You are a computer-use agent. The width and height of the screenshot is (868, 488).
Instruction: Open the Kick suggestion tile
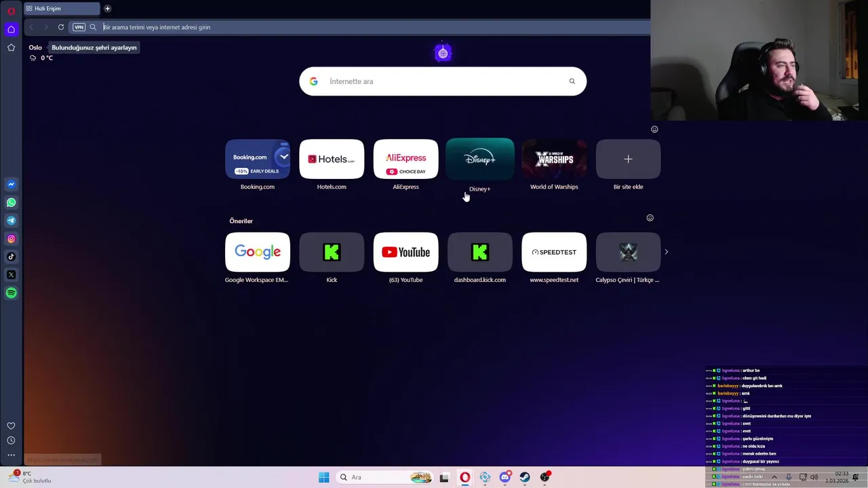coord(332,252)
